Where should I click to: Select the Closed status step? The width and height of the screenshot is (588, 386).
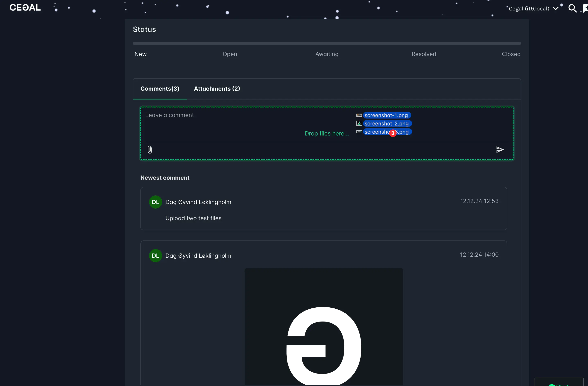tap(511, 54)
